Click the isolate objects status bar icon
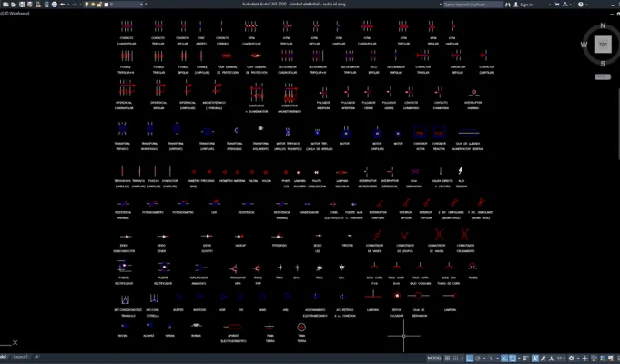Screen dimensions: 620x364 click(x=594, y=359)
